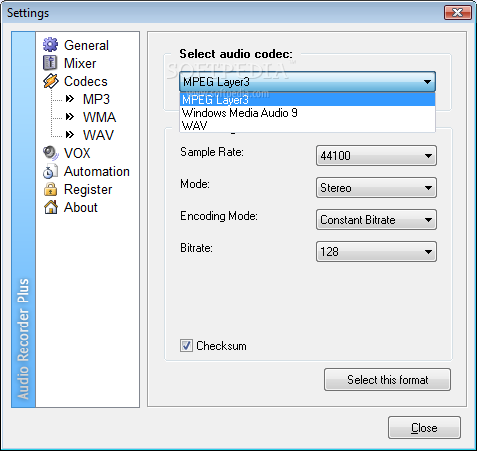Image resolution: width=477 pixels, height=451 pixels.
Task: Select MP3 under Codecs
Action: (x=96, y=99)
